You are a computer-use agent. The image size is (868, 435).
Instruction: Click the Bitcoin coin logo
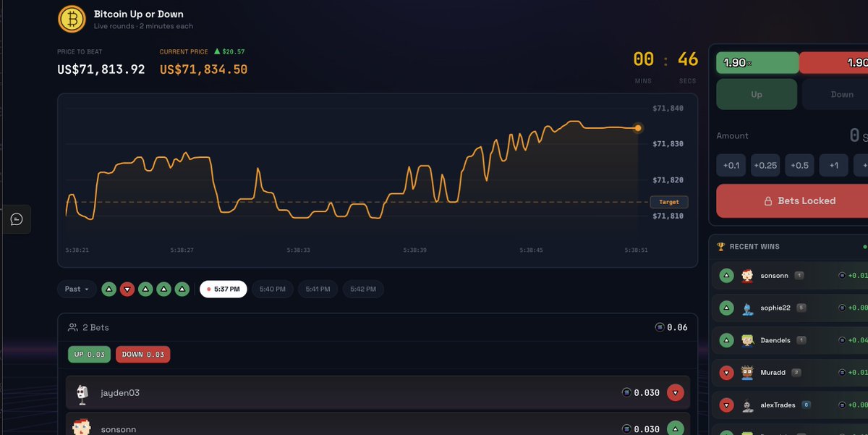[72, 20]
